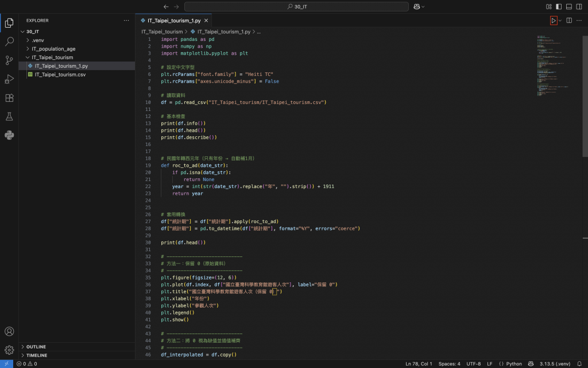The width and height of the screenshot is (588, 368).
Task: Split the editor to the right
Action: [x=569, y=21]
